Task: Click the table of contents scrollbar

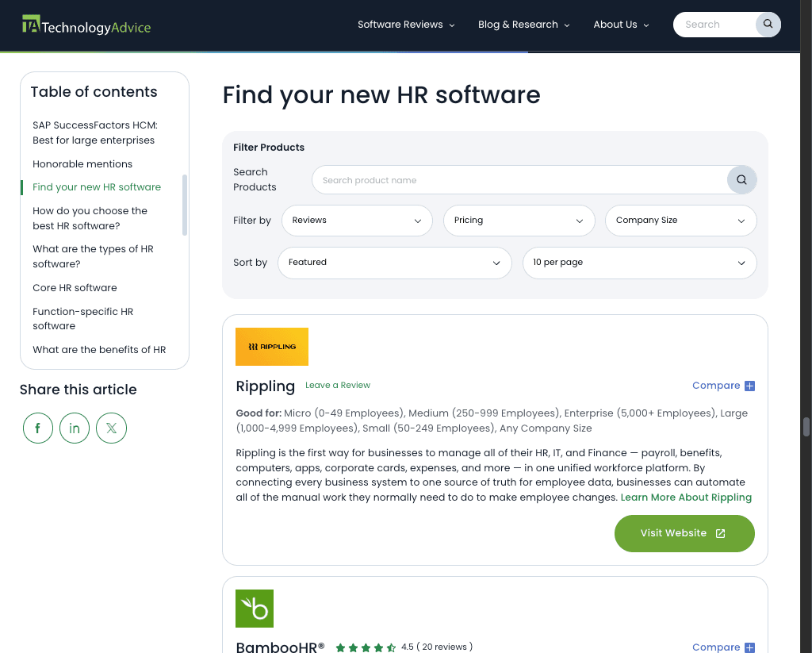Action: 184,206
